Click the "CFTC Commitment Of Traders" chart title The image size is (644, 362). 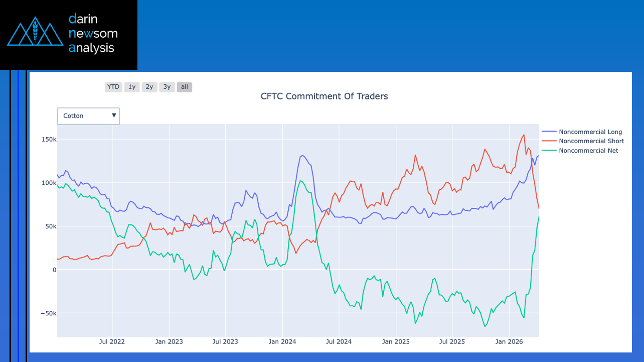pos(324,96)
